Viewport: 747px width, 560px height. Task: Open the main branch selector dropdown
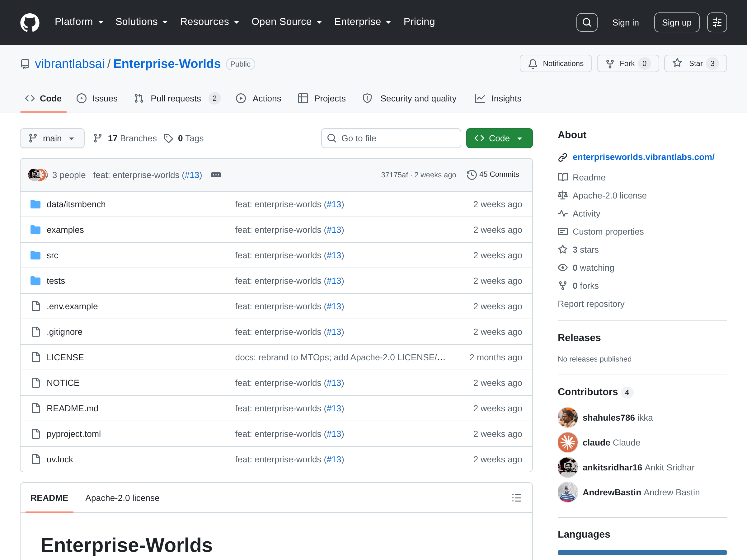(x=52, y=138)
